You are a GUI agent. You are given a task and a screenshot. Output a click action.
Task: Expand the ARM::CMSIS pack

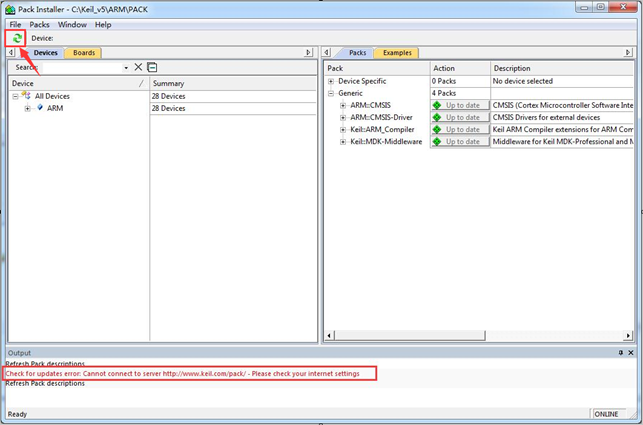pos(343,106)
